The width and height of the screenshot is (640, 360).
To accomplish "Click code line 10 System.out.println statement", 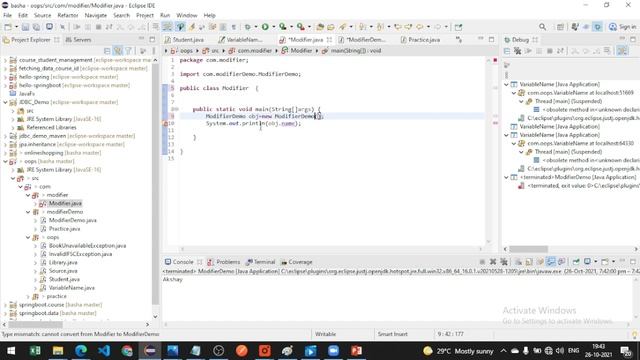I will [253, 123].
